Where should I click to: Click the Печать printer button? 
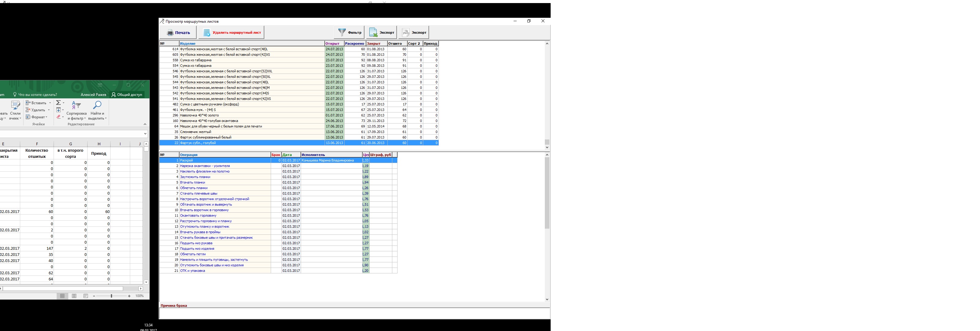click(179, 32)
